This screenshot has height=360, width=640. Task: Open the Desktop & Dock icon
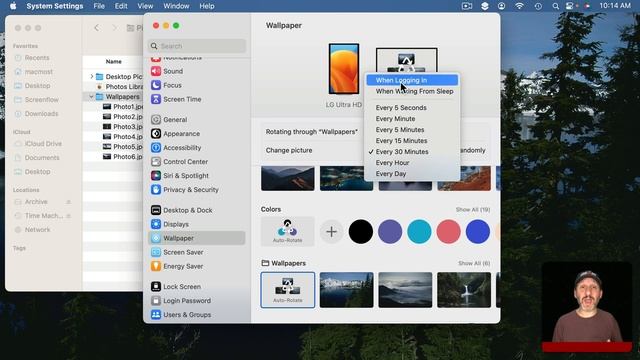tap(156, 210)
